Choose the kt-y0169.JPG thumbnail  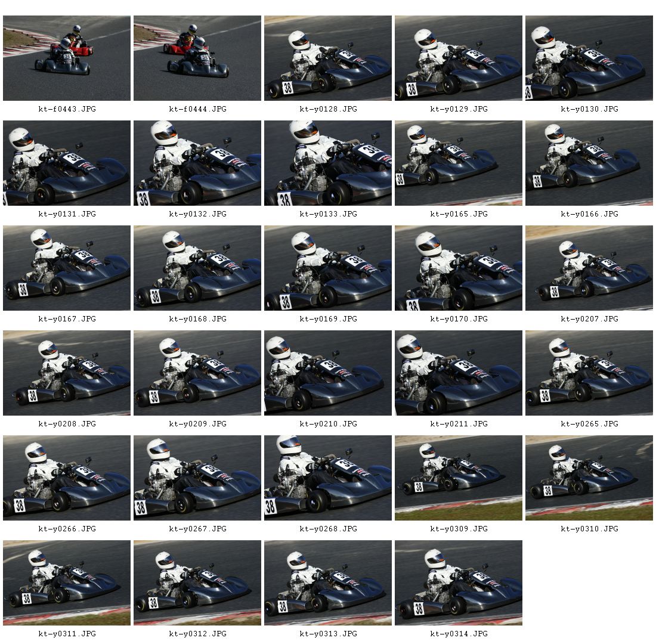coord(328,268)
